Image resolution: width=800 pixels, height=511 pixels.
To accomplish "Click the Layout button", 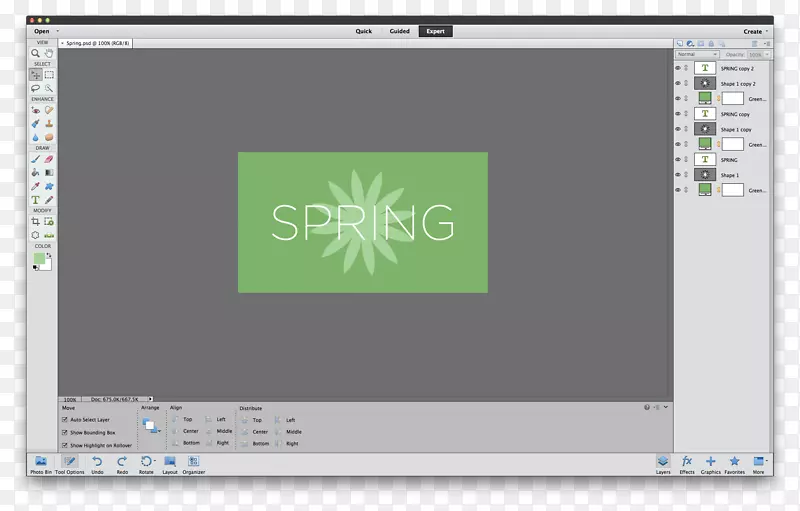I will tap(170, 465).
